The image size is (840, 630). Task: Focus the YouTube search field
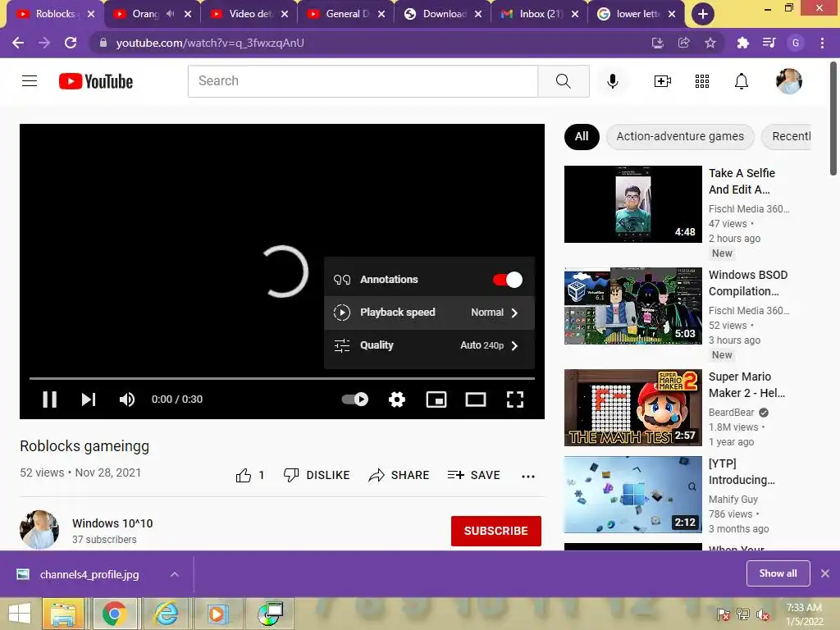[363, 81]
